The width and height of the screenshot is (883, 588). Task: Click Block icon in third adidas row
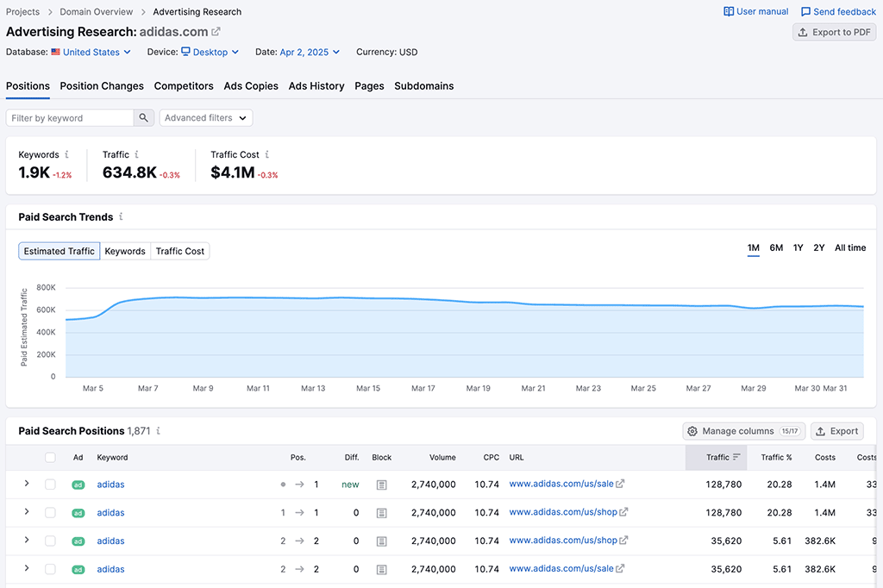(x=381, y=541)
